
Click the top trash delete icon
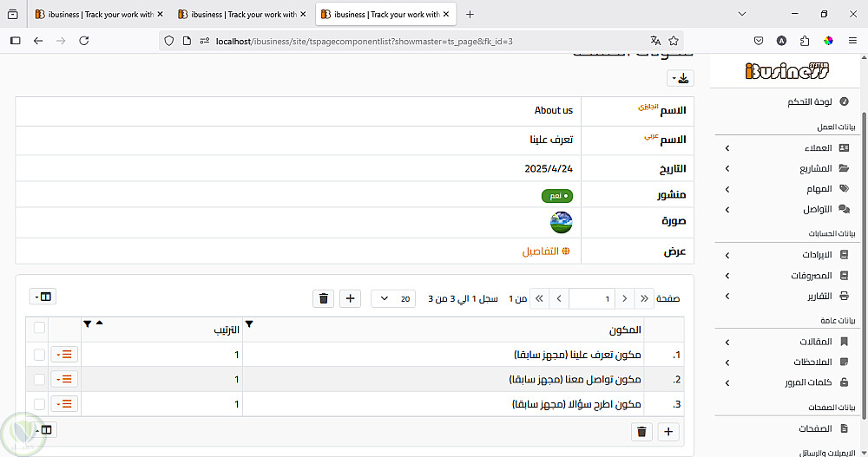tap(324, 298)
